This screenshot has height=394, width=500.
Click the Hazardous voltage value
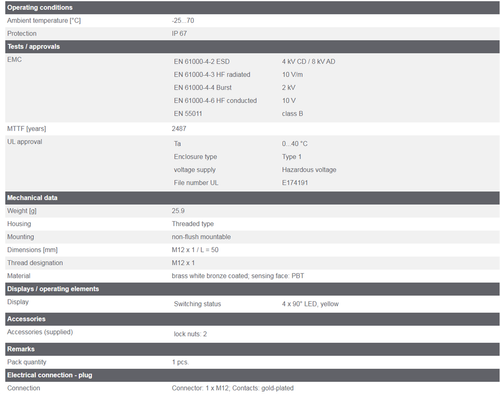coord(309,170)
